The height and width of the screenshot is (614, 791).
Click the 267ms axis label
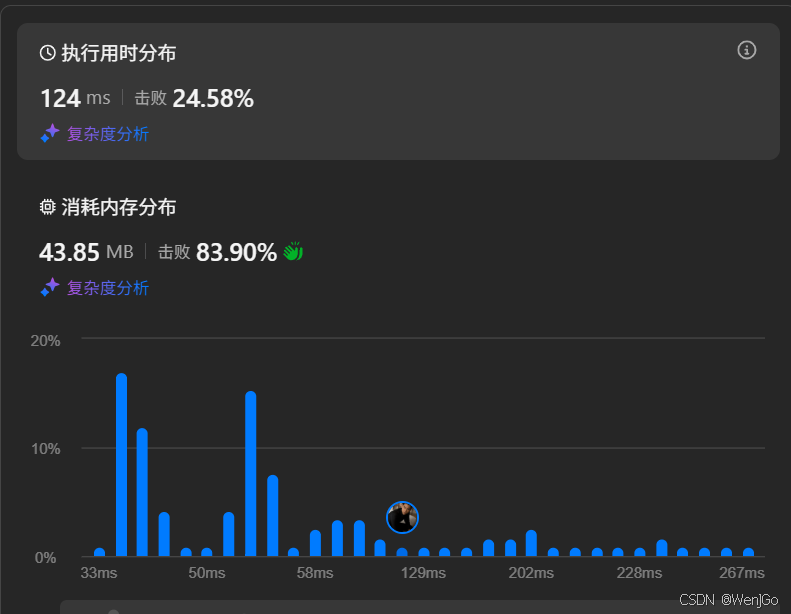(742, 573)
